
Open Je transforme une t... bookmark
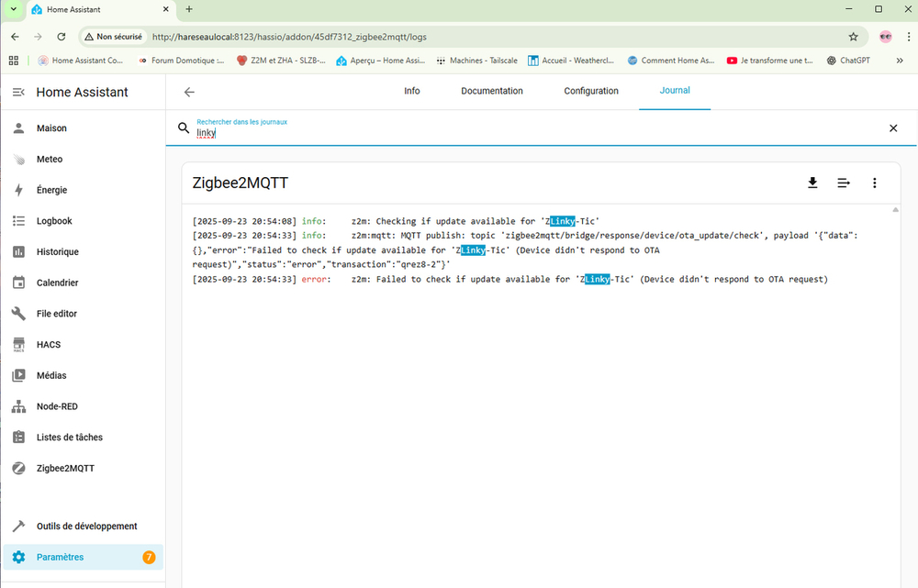pos(770,61)
